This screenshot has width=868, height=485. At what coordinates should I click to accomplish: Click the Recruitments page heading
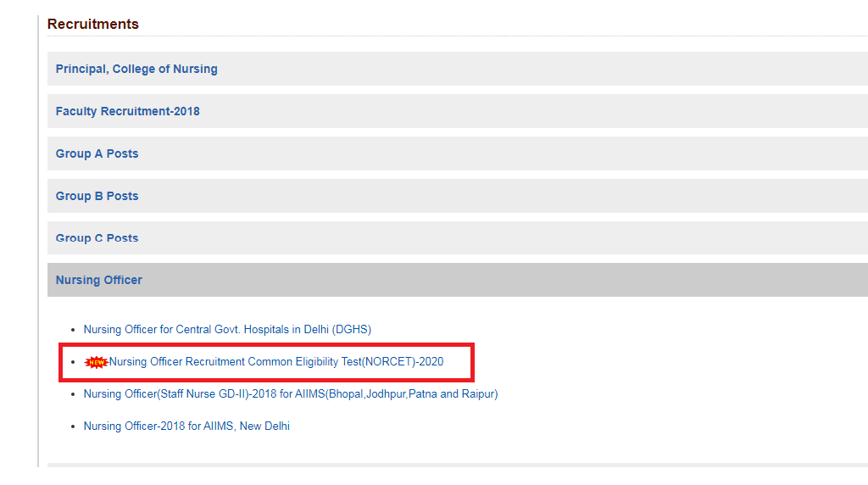tap(93, 24)
